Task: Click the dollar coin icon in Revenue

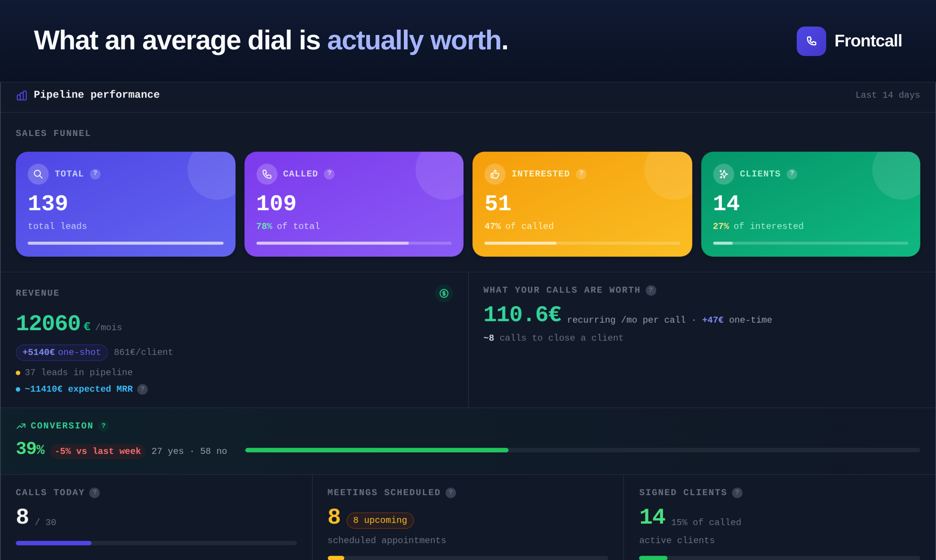Action: coord(444,293)
